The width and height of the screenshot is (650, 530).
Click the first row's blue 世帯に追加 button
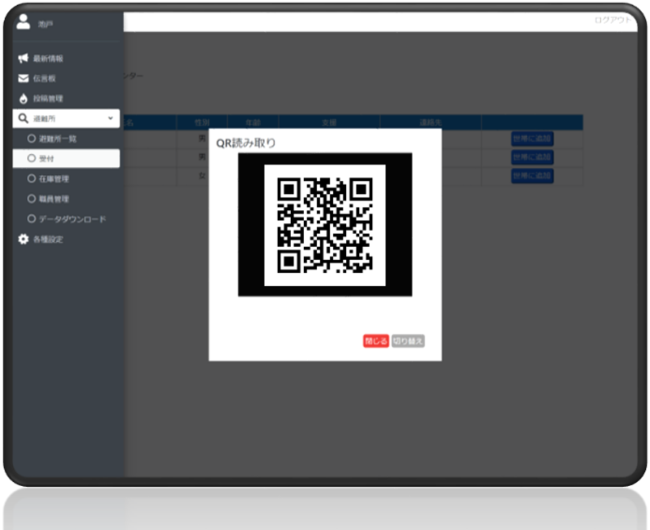[532, 139]
